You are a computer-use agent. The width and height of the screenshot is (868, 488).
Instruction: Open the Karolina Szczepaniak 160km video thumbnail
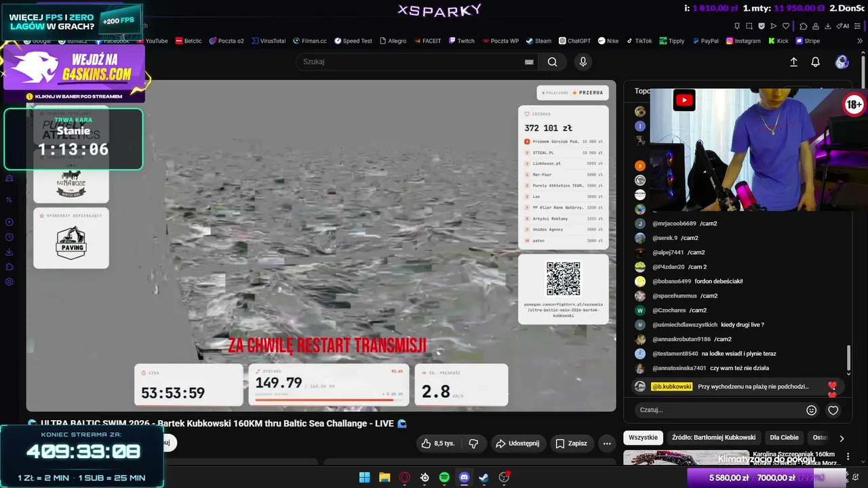686,458
